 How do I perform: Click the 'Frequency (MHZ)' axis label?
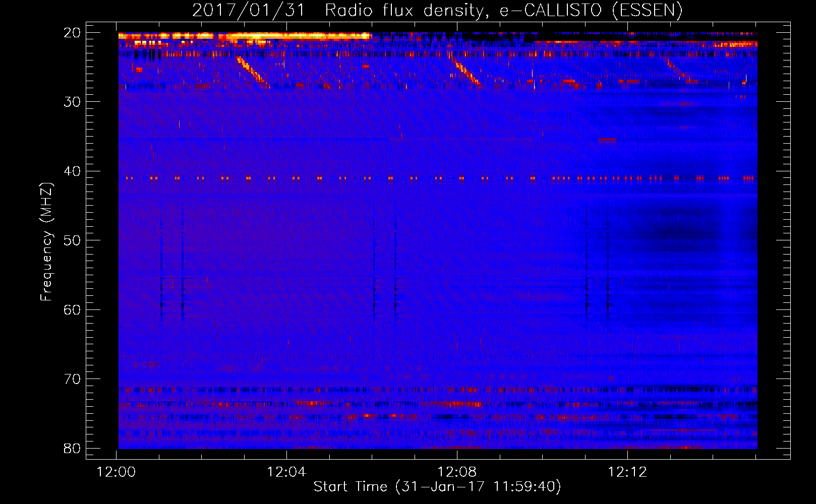point(46,242)
